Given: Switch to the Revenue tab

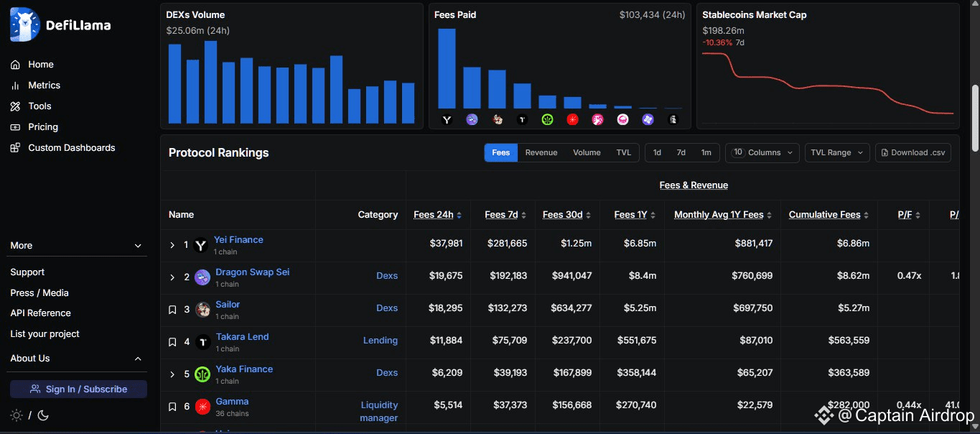Looking at the screenshot, I should [x=541, y=152].
